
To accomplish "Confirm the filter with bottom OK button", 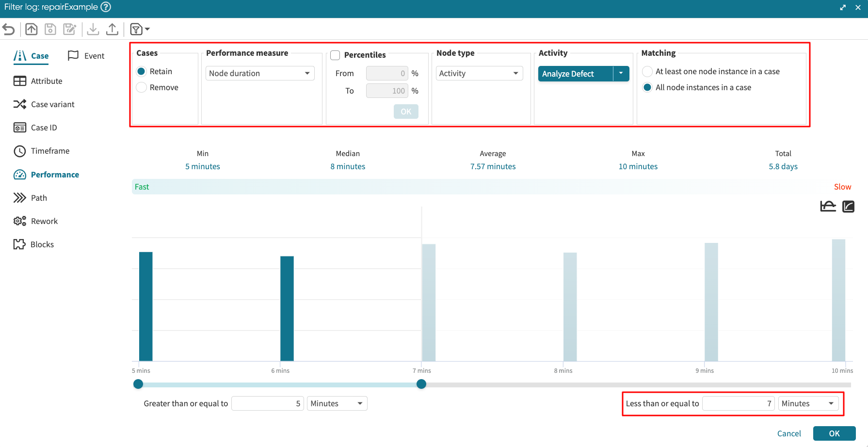I will 834,433.
